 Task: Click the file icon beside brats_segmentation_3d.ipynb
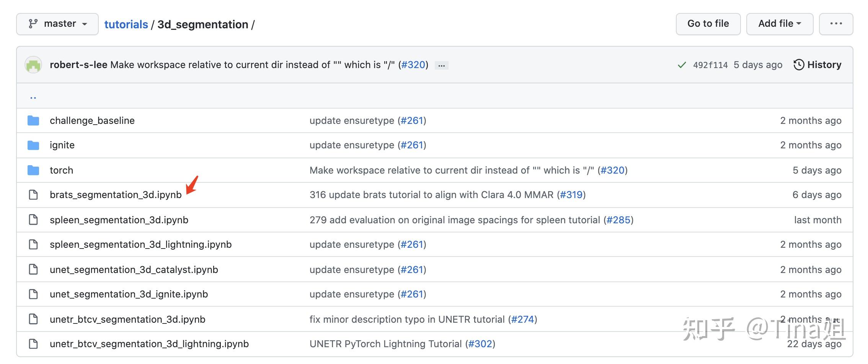click(x=33, y=195)
